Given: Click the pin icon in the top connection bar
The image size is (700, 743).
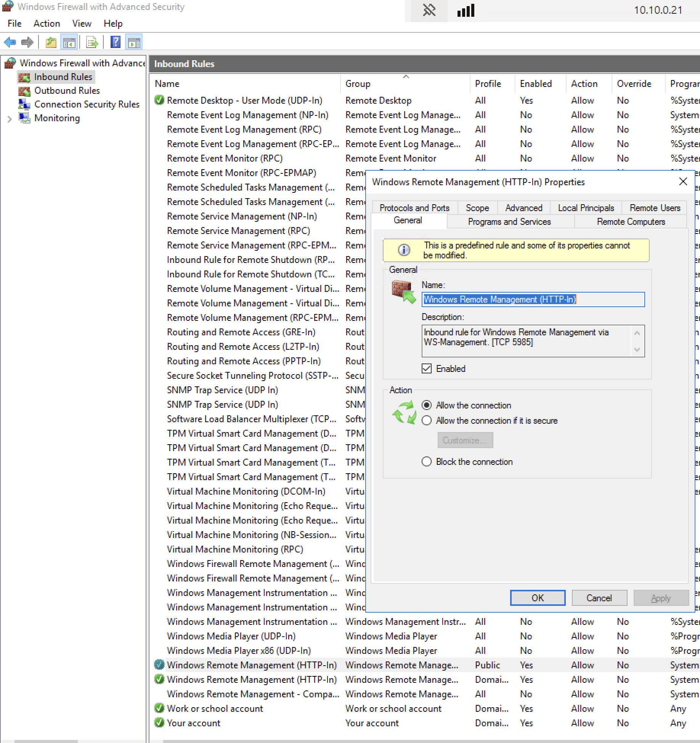Looking at the screenshot, I should pyautogui.click(x=429, y=10).
